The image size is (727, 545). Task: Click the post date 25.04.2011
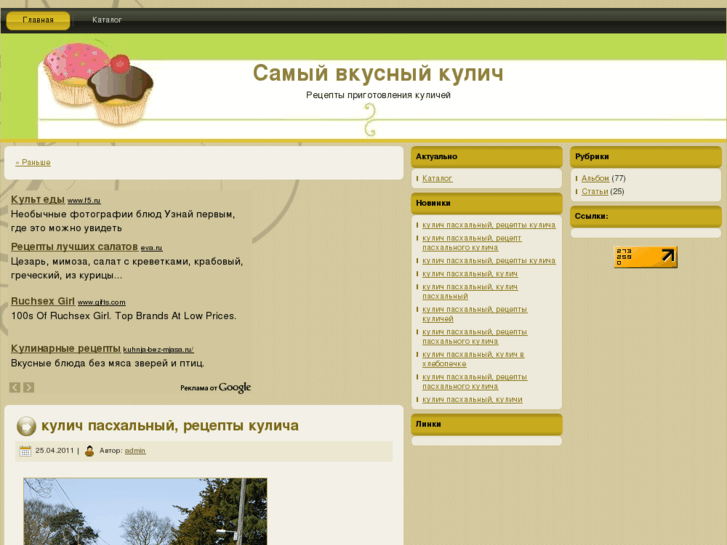(x=55, y=450)
